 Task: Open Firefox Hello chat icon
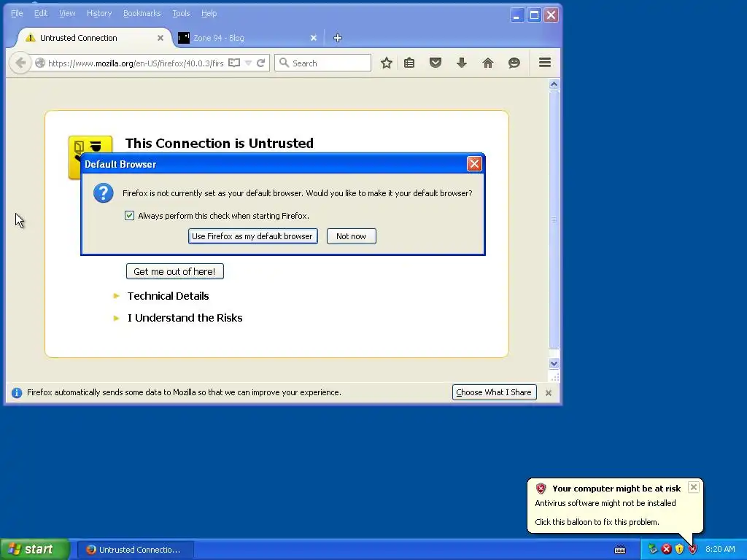coord(514,63)
